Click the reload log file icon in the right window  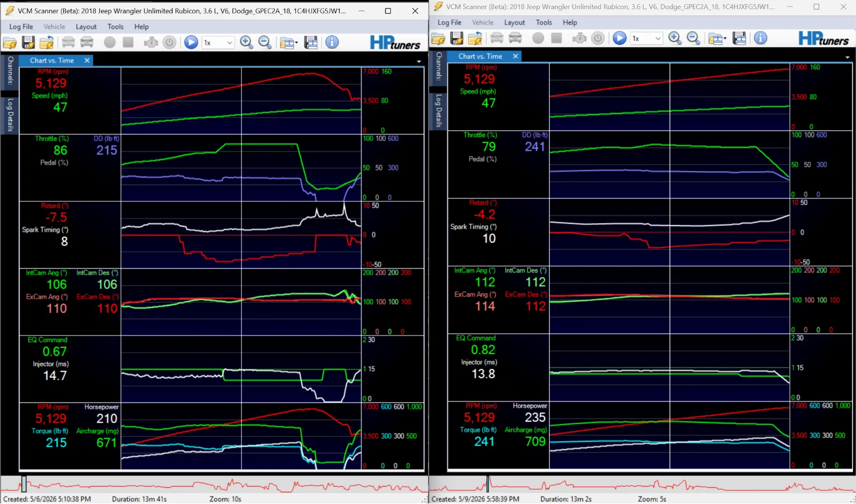tap(475, 38)
